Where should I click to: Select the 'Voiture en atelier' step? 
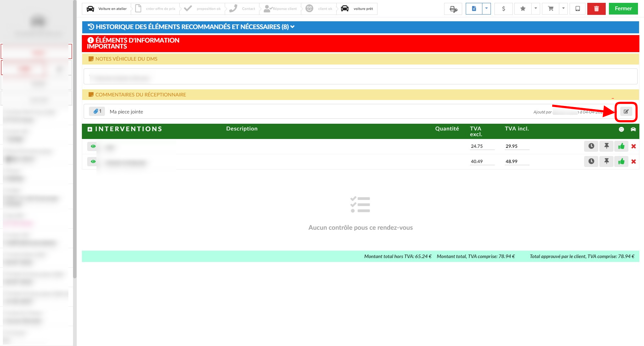107,9
